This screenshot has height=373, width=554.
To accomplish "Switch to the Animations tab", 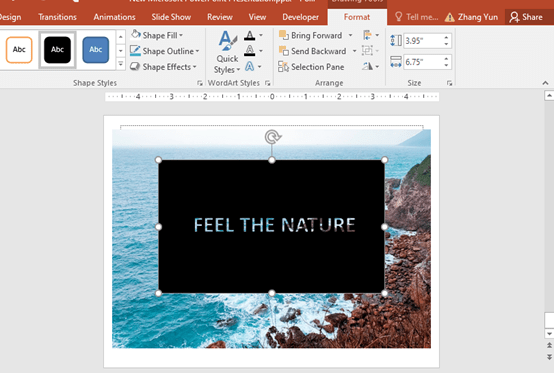I will click(114, 17).
